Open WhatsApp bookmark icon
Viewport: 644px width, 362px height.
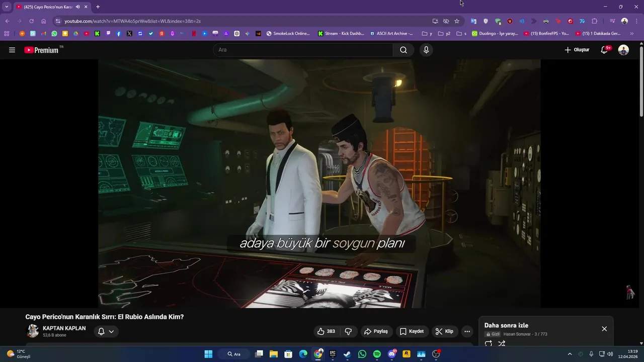(x=54, y=34)
